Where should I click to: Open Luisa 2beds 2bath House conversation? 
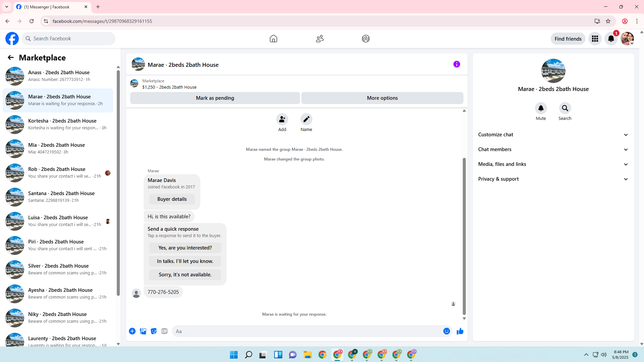(x=58, y=221)
